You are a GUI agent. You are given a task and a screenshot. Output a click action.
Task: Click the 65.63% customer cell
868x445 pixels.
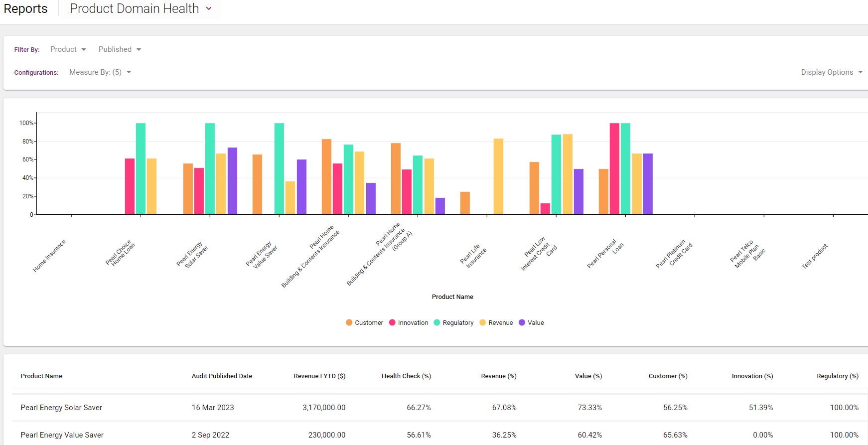675,435
